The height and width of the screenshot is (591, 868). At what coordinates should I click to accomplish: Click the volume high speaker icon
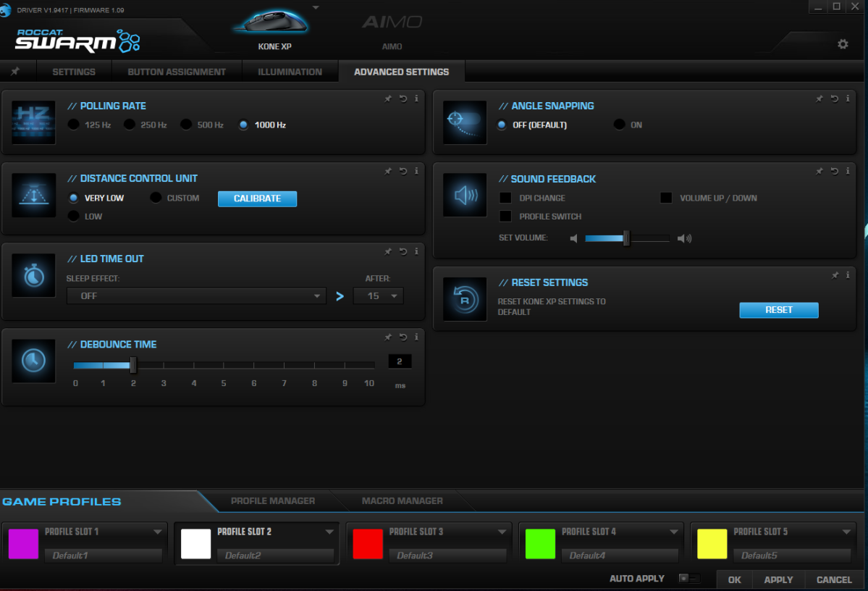[x=684, y=238]
